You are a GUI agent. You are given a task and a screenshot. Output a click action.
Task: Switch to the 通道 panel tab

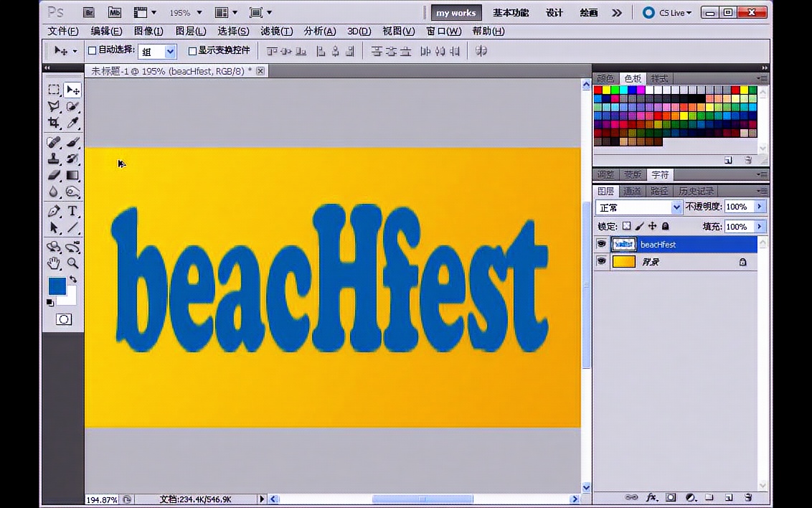pyautogui.click(x=633, y=191)
